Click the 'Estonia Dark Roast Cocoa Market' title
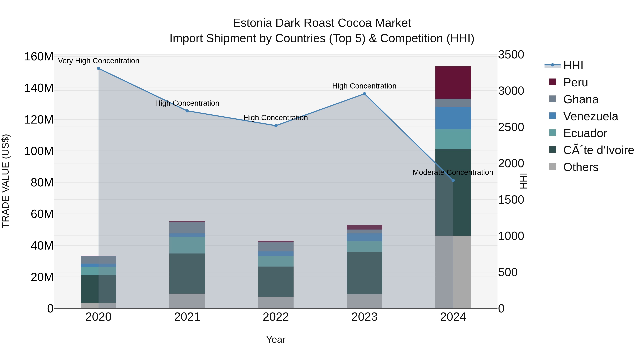Viewport: 644px width, 362px height. (322, 23)
